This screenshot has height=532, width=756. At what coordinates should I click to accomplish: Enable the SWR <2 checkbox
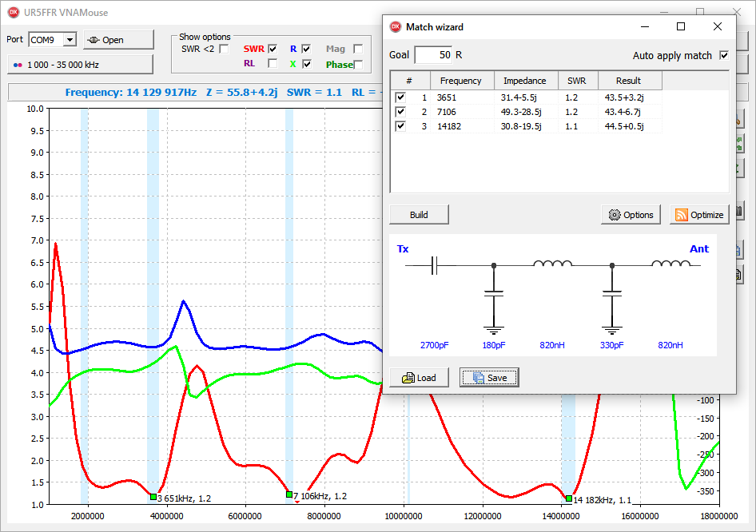225,49
